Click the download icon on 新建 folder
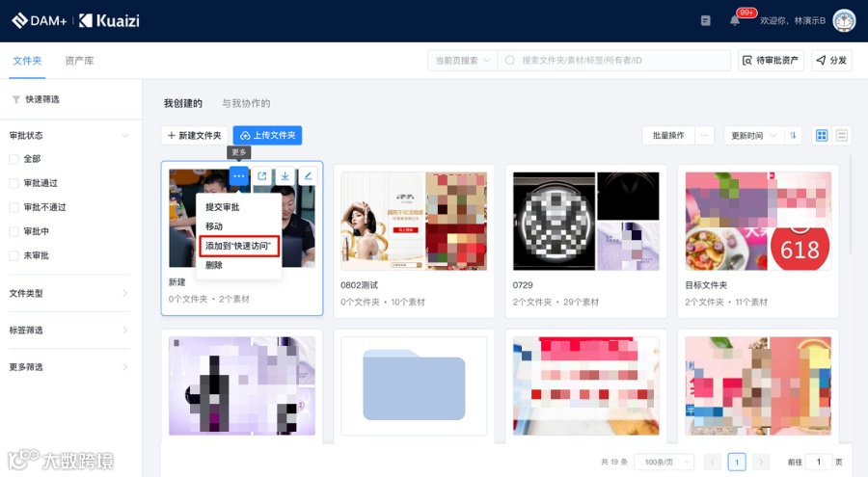Image resolution: width=868 pixels, height=477 pixels. point(285,176)
